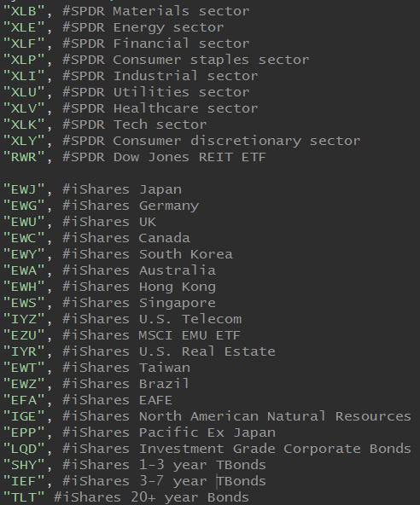Click the SPDR Utilities sector comment
The width and height of the screenshot is (420, 505).
pos(156,92)
